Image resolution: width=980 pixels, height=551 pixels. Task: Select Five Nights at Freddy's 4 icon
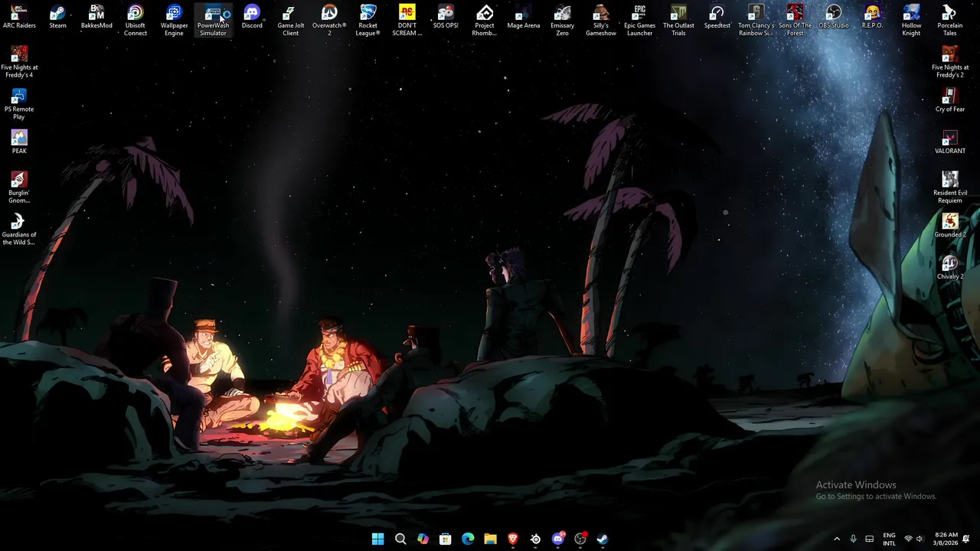point(19,62)
